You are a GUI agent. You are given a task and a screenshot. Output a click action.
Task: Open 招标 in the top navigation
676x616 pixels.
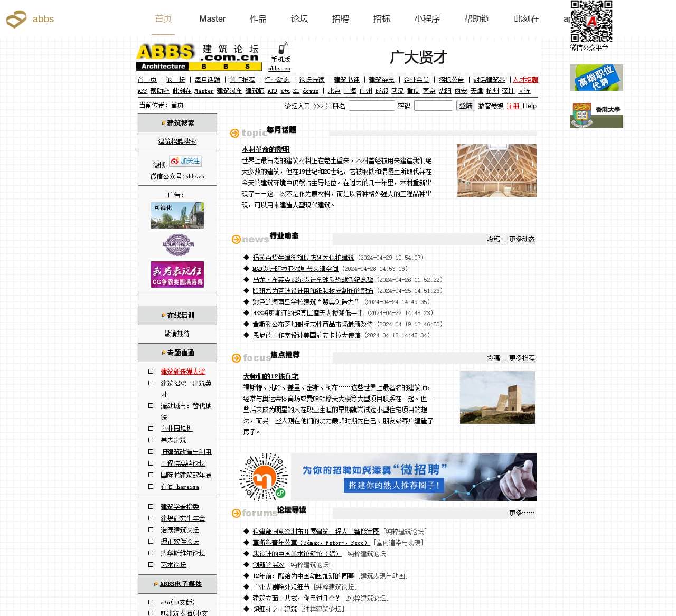(x=382, y=19)
